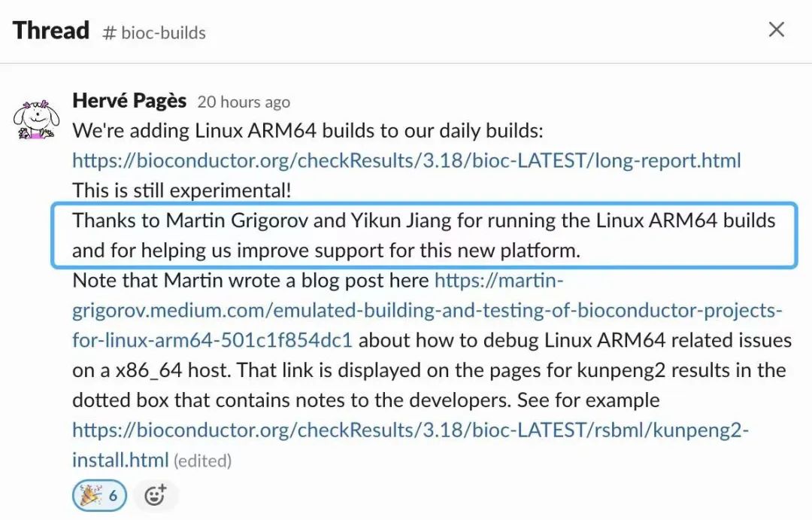Screen dimensions: 812x520
Task: Click the add reaction smiley icon
Action: coord(155,495)
